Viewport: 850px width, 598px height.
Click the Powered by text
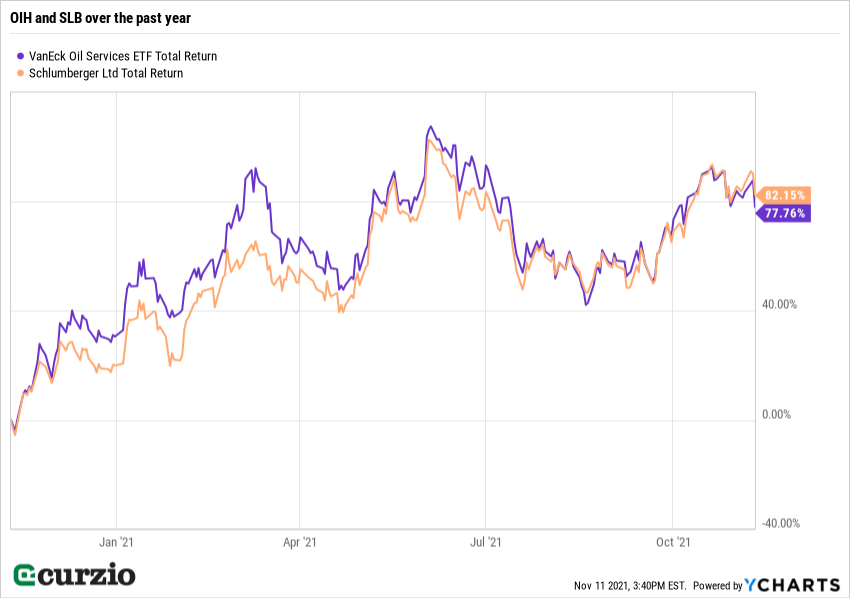tap(716, 585)
